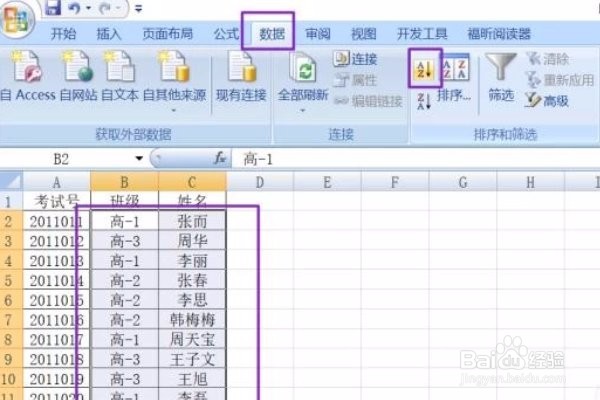
Task: Click 重新应用 filter button
Action: pyautogui.click(x=560, y=80)
